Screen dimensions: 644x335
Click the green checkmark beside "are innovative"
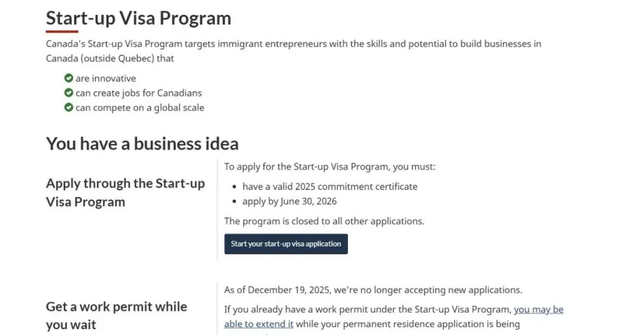pyautogui.click(x=69, y=78)
